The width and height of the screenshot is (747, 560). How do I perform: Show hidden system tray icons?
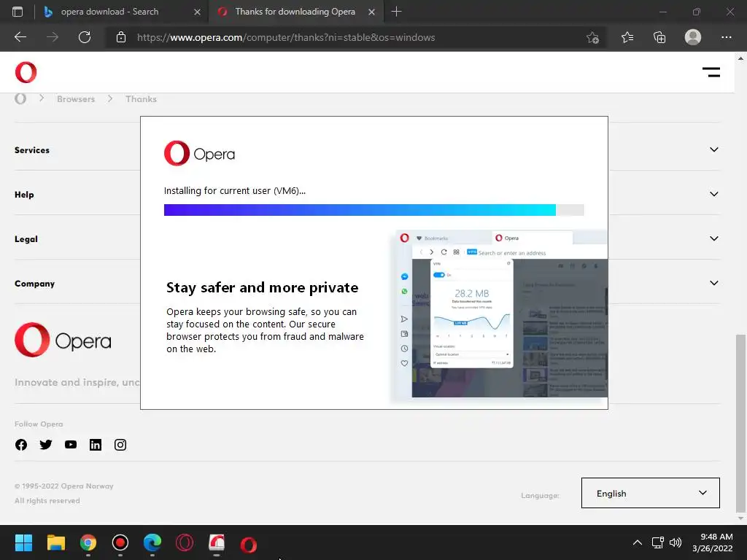(x=637, y=542)
